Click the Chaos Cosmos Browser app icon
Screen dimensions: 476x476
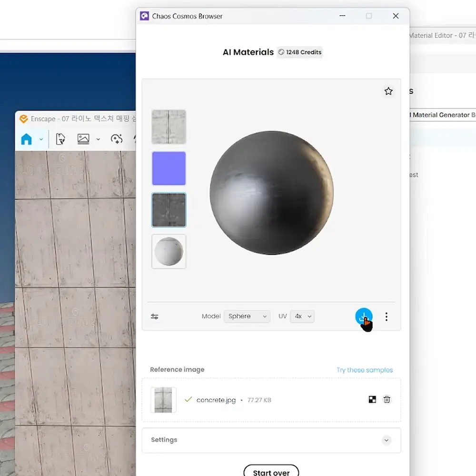145,16
